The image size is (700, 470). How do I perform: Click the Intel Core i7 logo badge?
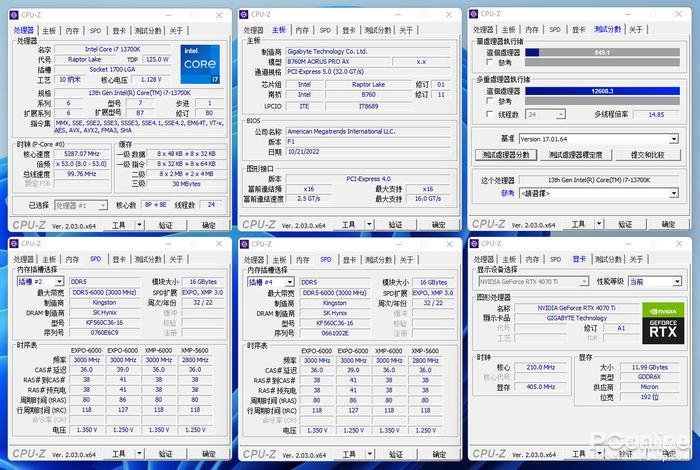coord(200,64)
